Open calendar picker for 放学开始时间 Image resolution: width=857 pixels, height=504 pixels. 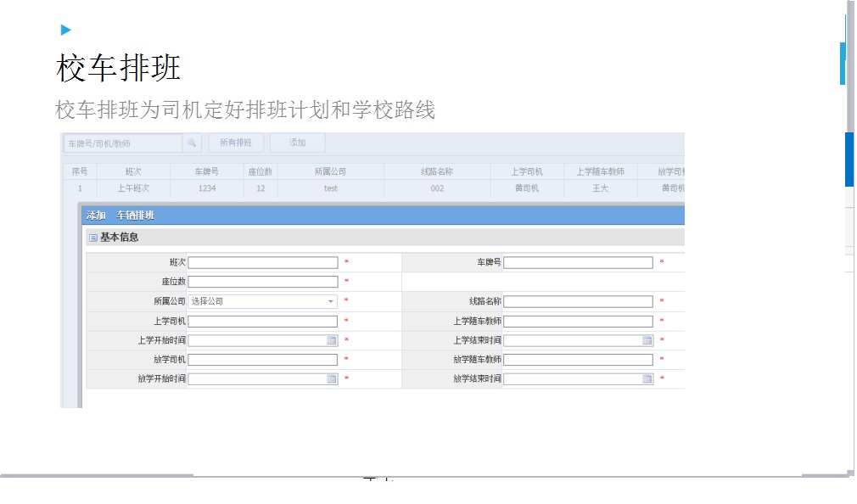pyautogui.click(x=332, y=379)
